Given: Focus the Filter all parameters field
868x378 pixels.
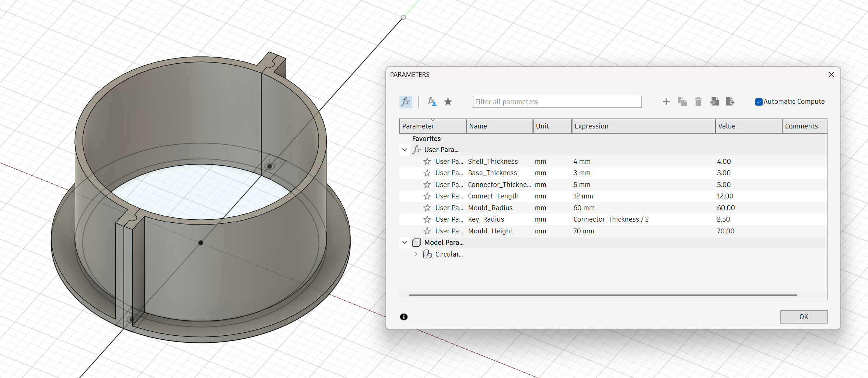Looking at the screenshot, I should pyautogui.click(x=557, y=102).
